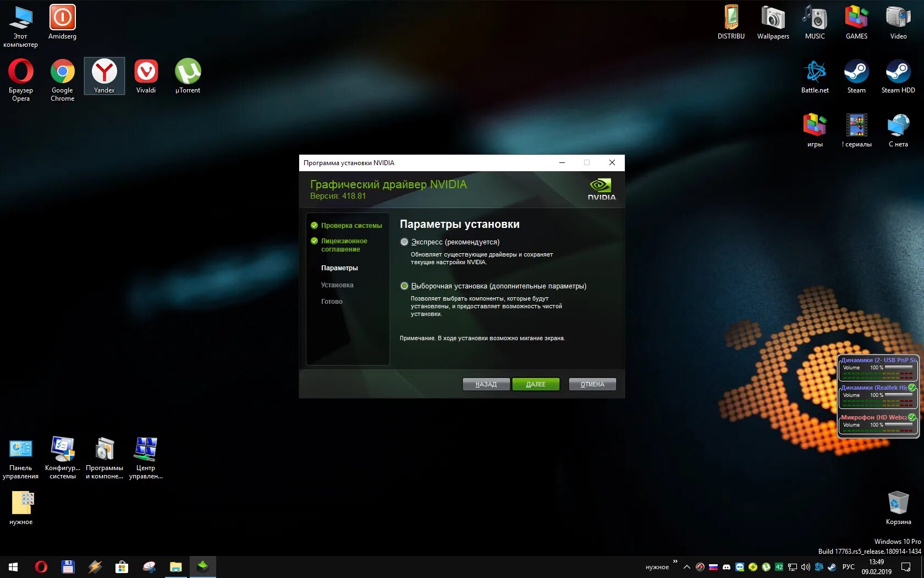The height and width of the screenshot is (578, 924).
Task: Open the Battle.net desktop shortcut
Action: [x=815, y=76]
